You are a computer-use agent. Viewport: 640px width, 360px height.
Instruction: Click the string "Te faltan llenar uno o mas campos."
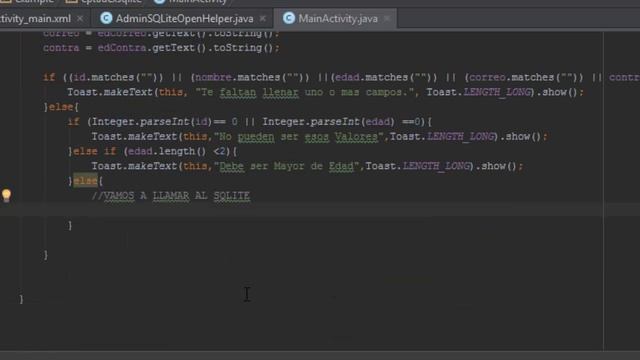305,92
